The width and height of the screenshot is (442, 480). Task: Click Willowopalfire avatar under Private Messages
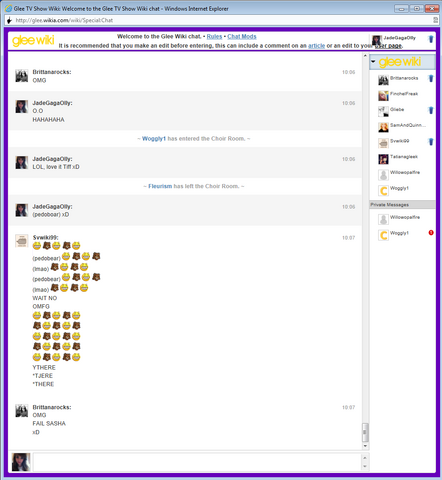383,219
